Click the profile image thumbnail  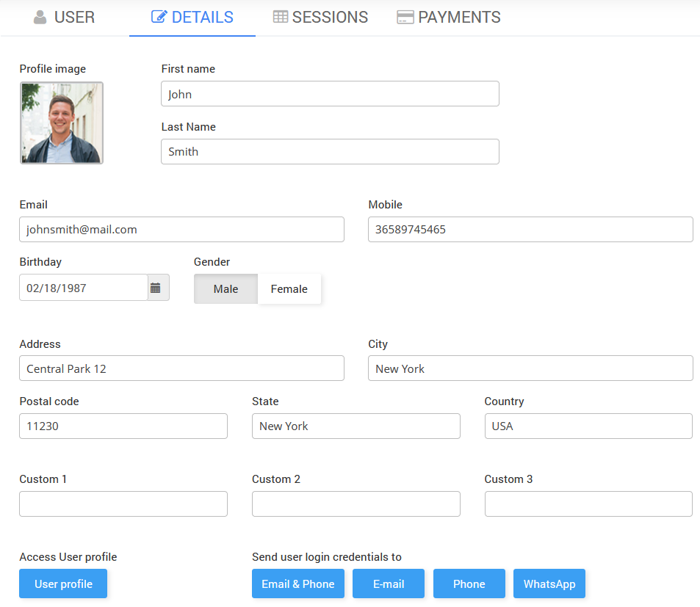tap(62, 123)
